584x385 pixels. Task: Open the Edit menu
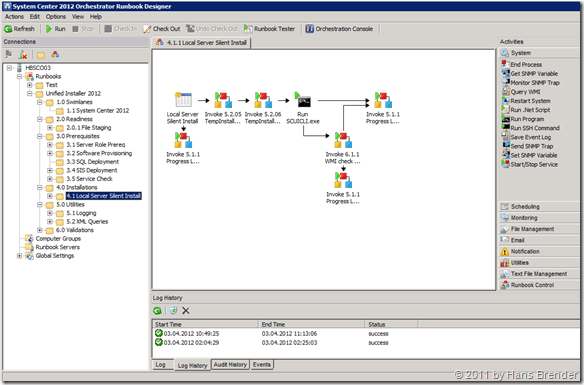35,17
